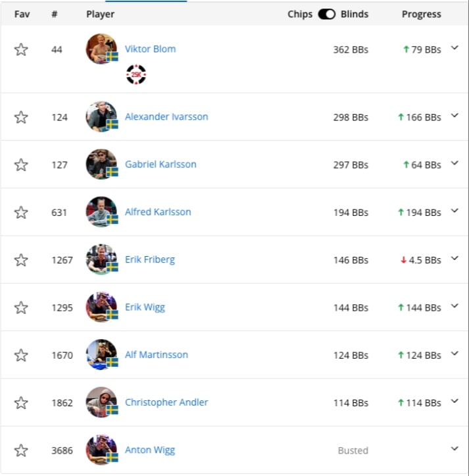Expand Erik Friberg's row with the chevron
This screenshot has height=476, width=469.
tap(455, 258)
